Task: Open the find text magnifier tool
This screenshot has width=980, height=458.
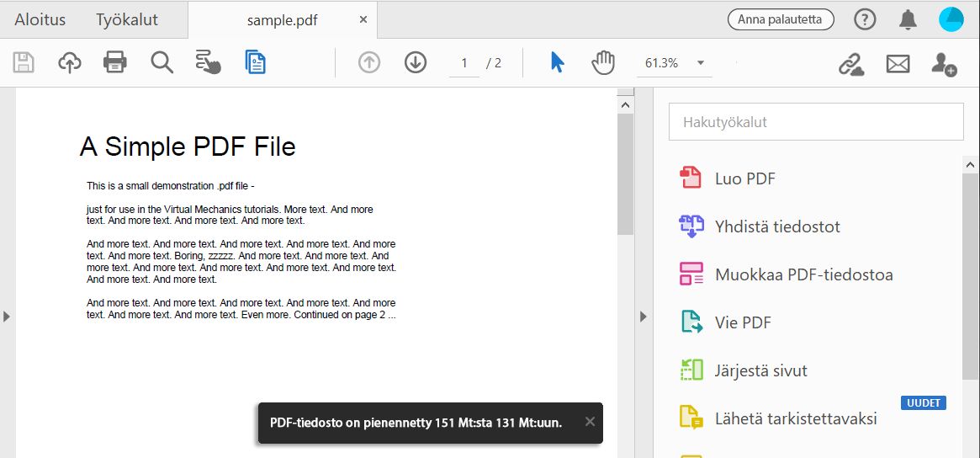Action: click(162, 62)
